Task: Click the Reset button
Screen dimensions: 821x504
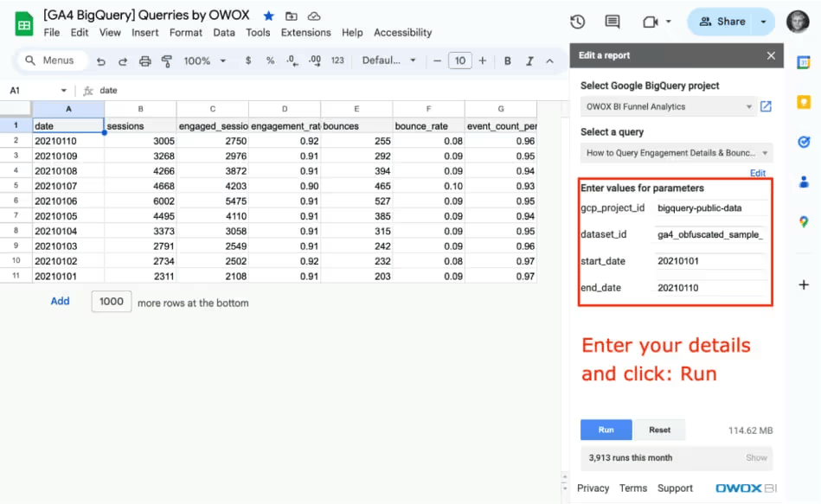Action: point(659,430)
